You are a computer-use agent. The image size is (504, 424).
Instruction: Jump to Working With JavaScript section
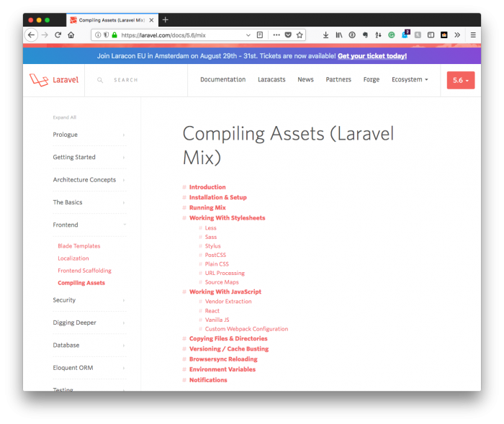tap(225, 292)
